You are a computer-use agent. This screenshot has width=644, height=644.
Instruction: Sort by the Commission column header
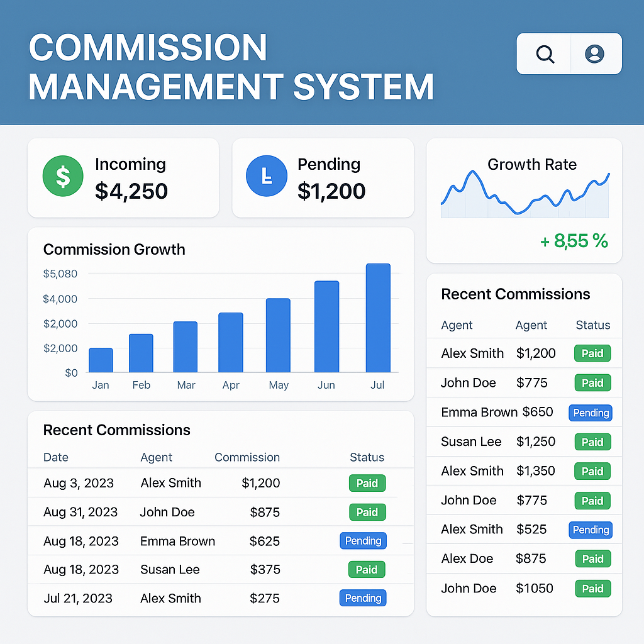pos(247,457)
